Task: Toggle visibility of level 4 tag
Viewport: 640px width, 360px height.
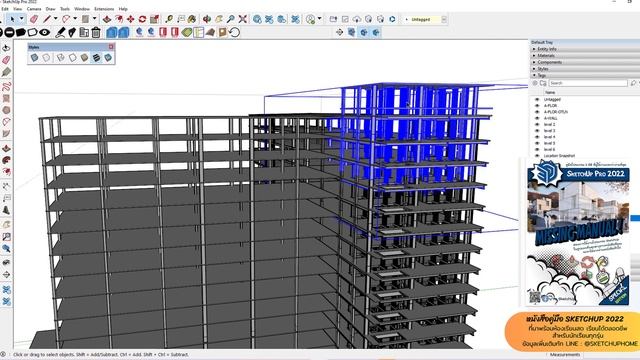Action: (537, 137)
